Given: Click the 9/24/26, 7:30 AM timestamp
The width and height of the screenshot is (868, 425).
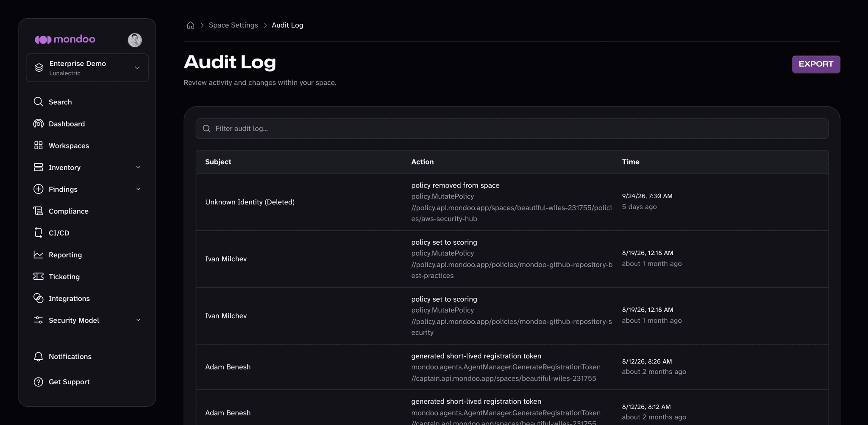Looking at the screenshot, I should [647, 196].
